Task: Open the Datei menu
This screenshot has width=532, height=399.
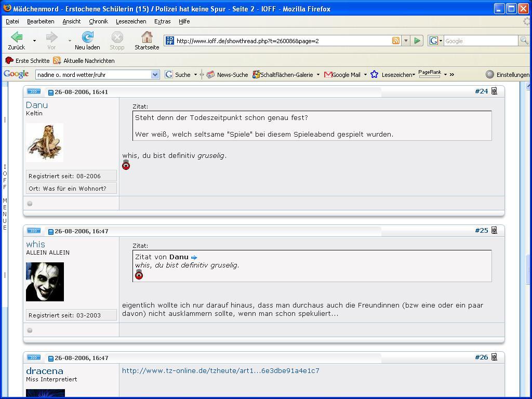Action: click(x=12, y=21)
